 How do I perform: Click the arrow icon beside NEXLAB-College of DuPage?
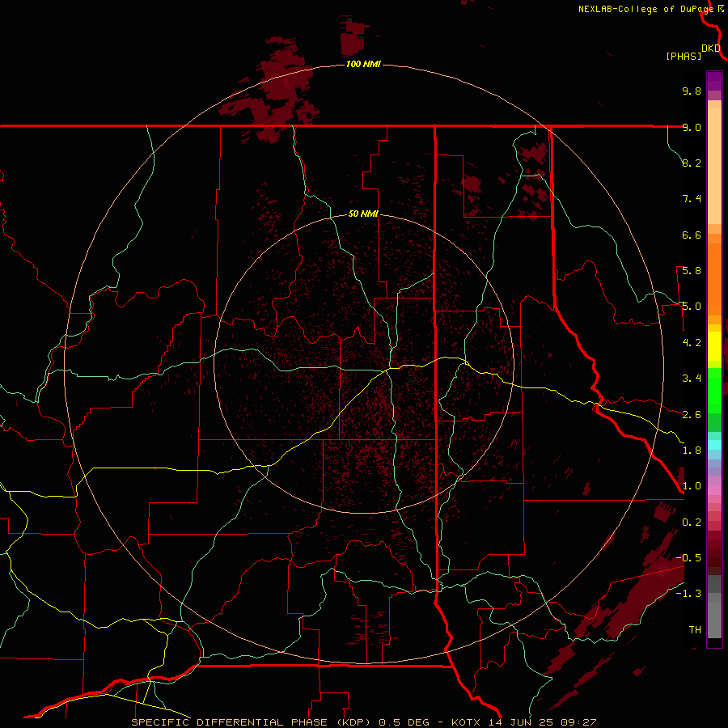click(x=721, y=9)
